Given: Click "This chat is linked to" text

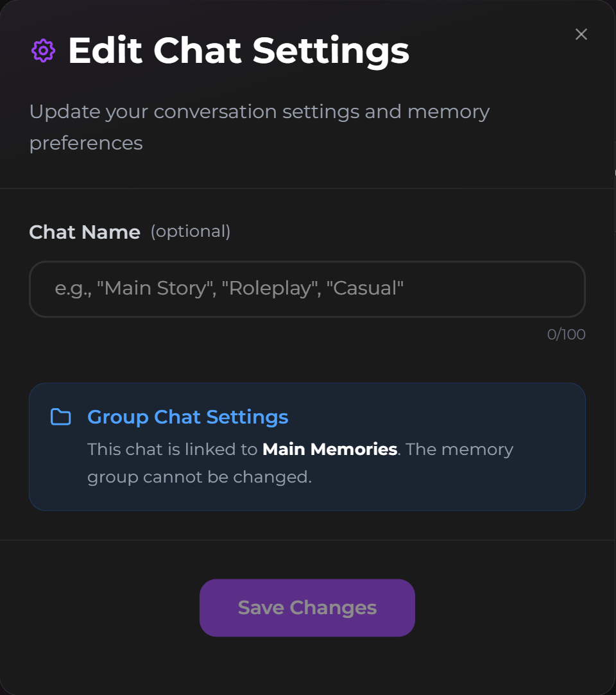Looking at the screenshot, I should pos(173,449).
